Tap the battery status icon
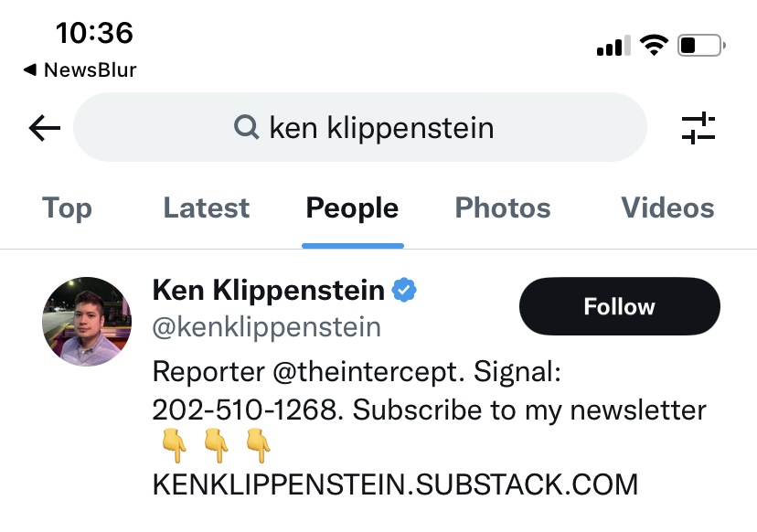The height and width of the screenshot is (532, 757). pos(701,45)
